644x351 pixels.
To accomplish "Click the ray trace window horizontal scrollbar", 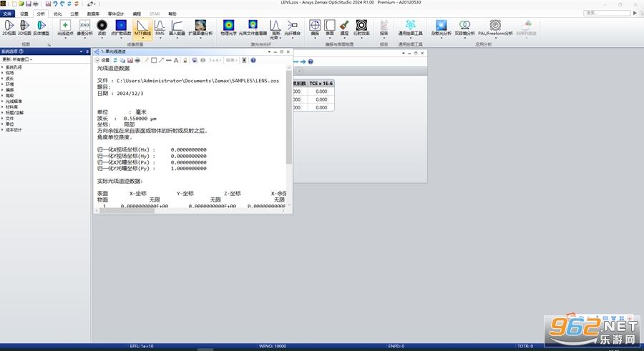I will (127, 210).
